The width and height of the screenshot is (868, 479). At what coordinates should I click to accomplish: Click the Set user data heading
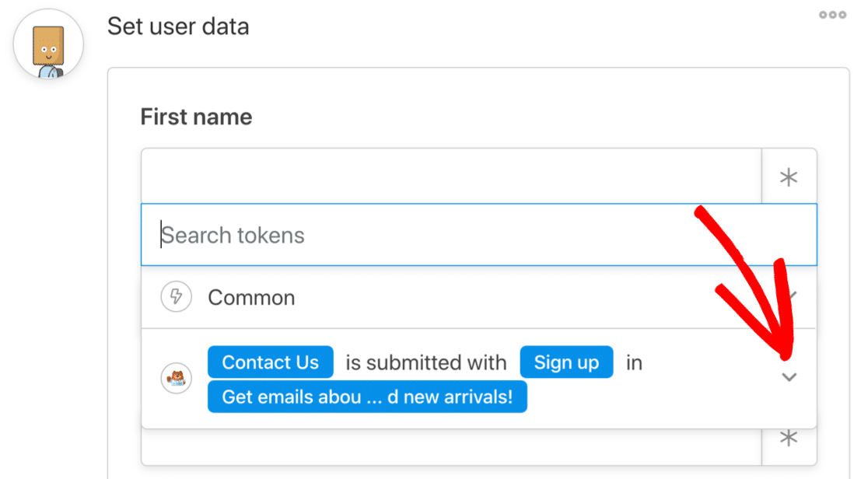[x=177, y=26]
